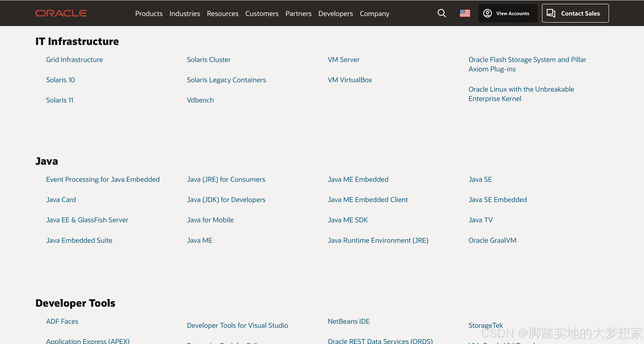This screenshot has width=644, height=344.
Task: Open Oracle Flash Storage System and Pillar Axiom link
Action: [527, 64]
